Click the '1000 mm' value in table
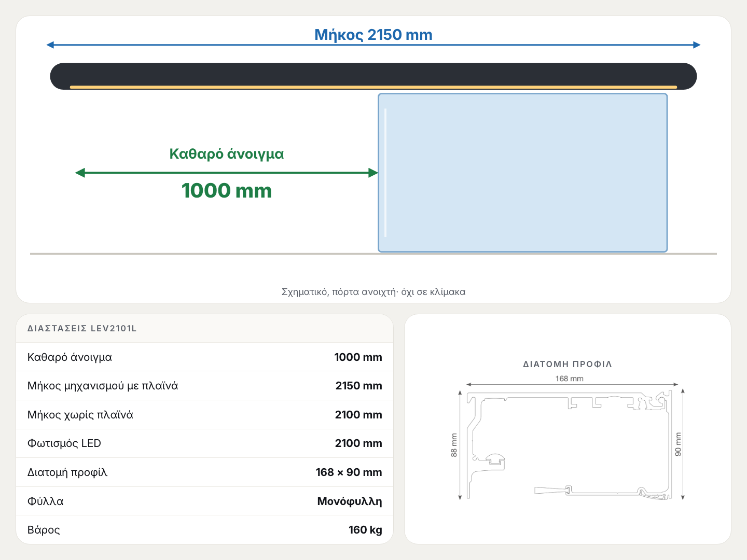 click(x=358, y=357)
